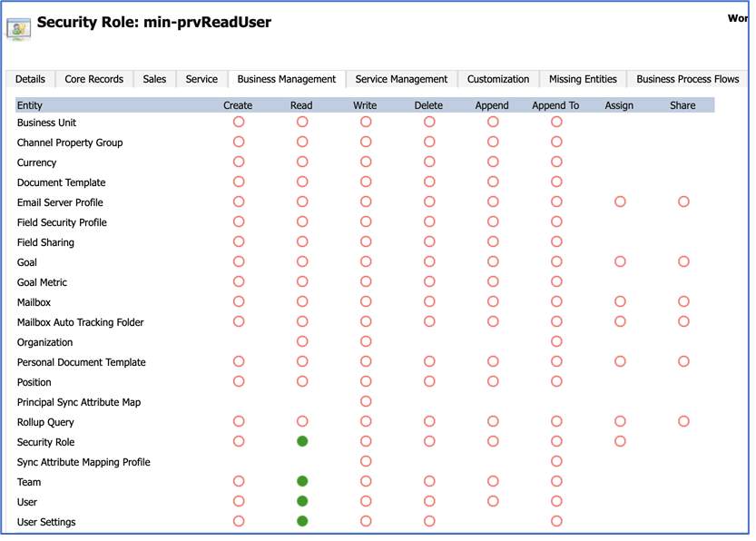Toggle Delete privilege for Currency
756x541 pixels.
coord(429,162)
